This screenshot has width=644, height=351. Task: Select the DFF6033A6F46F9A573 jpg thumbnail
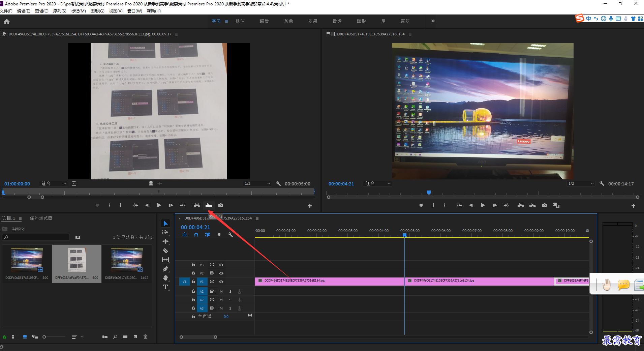[77, 260]
